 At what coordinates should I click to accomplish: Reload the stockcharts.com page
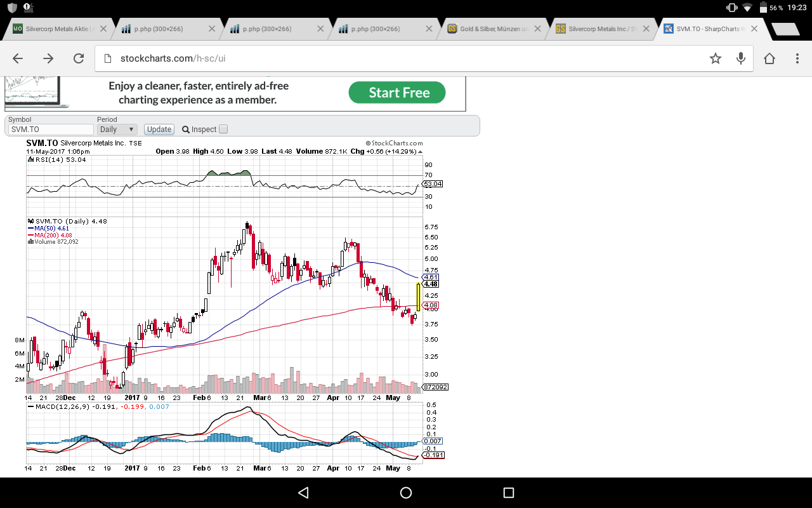pyautogui.click(x=79, y=58)
